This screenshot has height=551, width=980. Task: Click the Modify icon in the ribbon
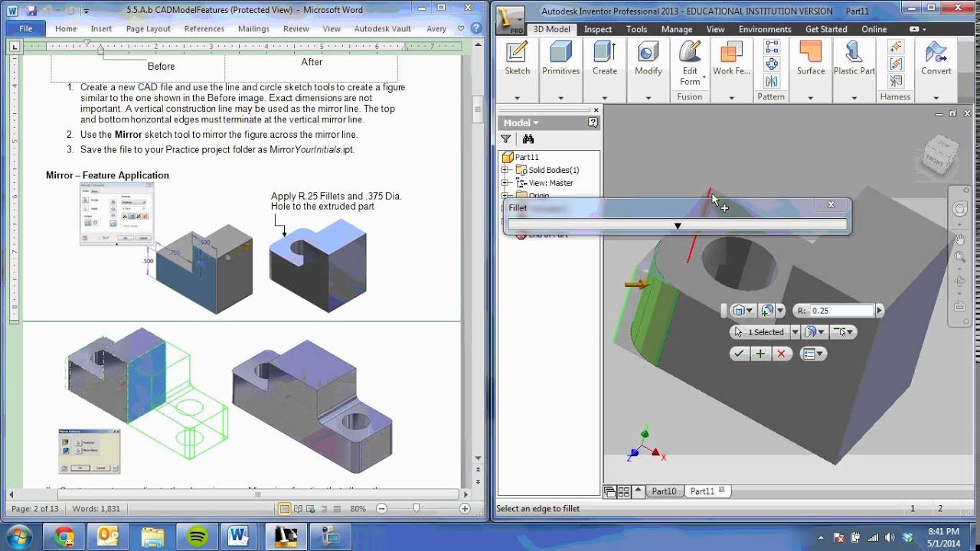point(648,52)
